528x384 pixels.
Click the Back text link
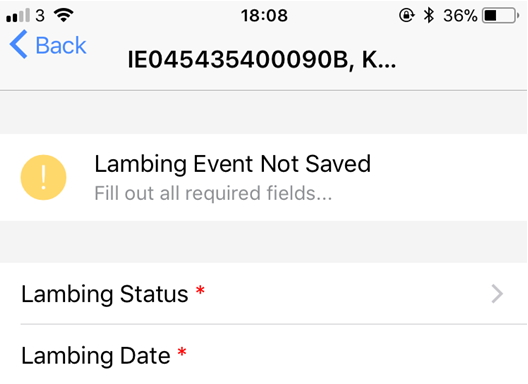[61, 45]
